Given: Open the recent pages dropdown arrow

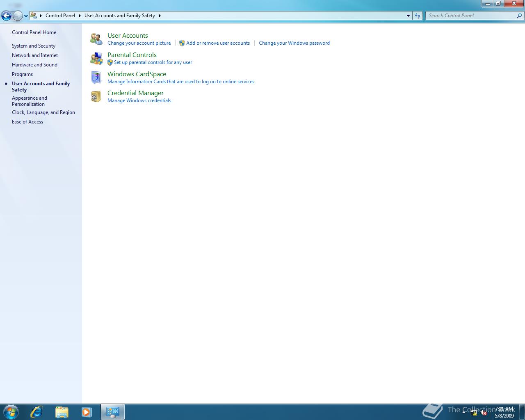Looking at the screenshot, I should click(x=26, y=16).
